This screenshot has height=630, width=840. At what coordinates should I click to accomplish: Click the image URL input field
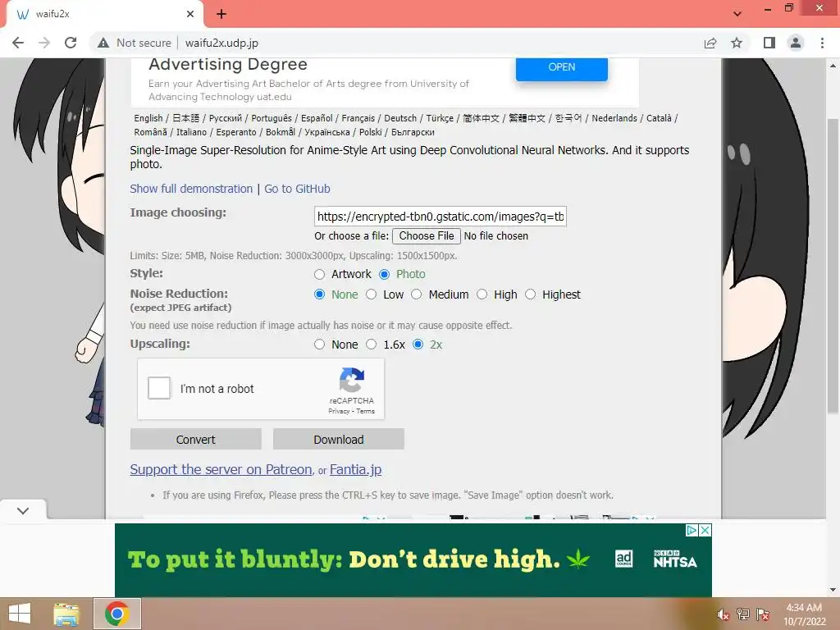coord(440,217)
